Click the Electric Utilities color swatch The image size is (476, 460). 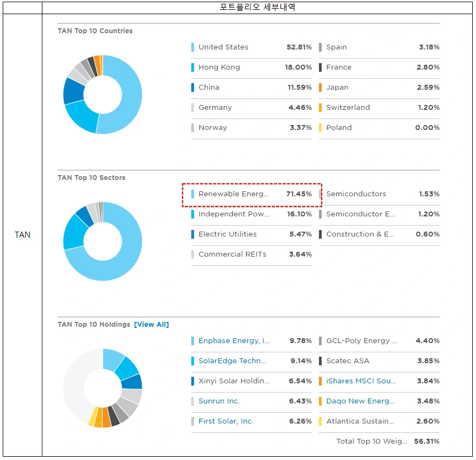[193, 234]
